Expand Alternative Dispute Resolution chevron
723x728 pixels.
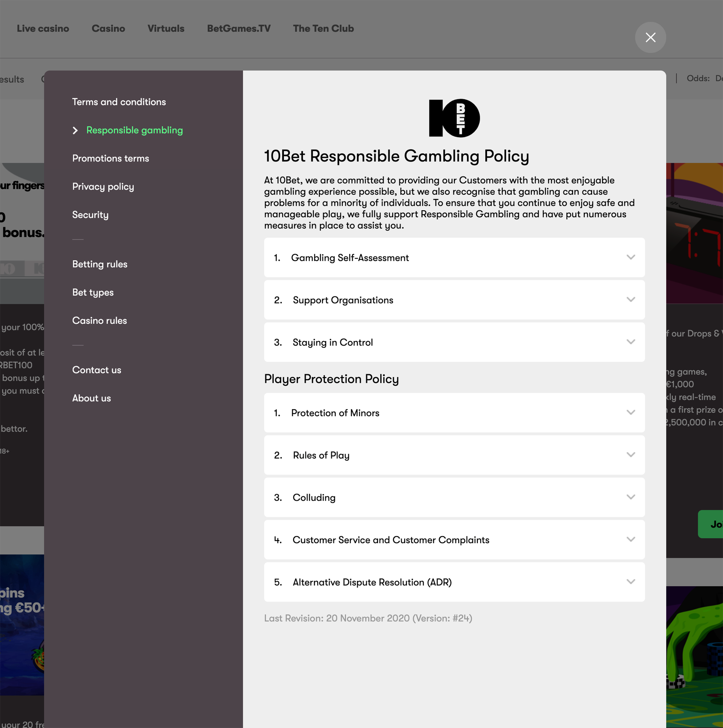[631, 582]
